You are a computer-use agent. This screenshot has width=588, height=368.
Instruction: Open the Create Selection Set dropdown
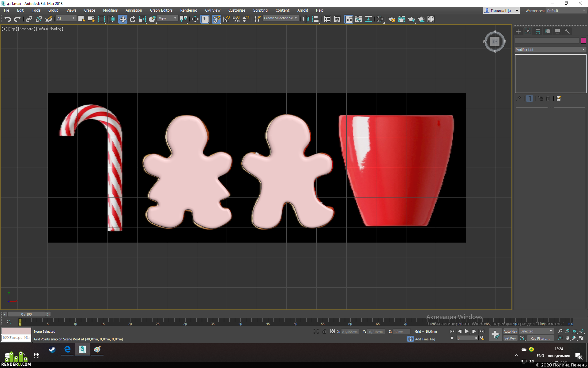click(x=281, y=18)
